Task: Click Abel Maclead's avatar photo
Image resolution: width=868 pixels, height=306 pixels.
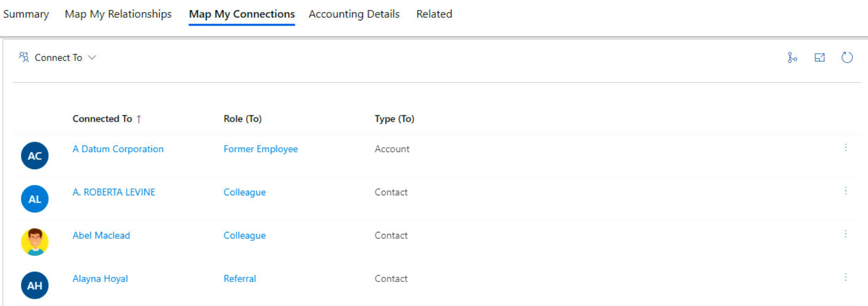Action: pos(35,242)
